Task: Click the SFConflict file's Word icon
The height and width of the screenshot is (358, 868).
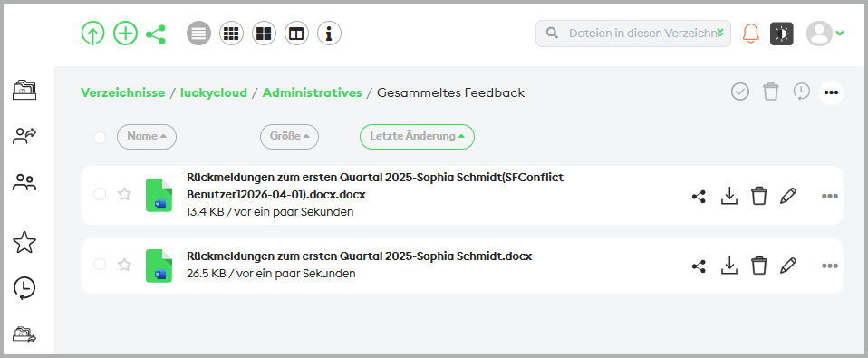Action: (x=159, y=195)
